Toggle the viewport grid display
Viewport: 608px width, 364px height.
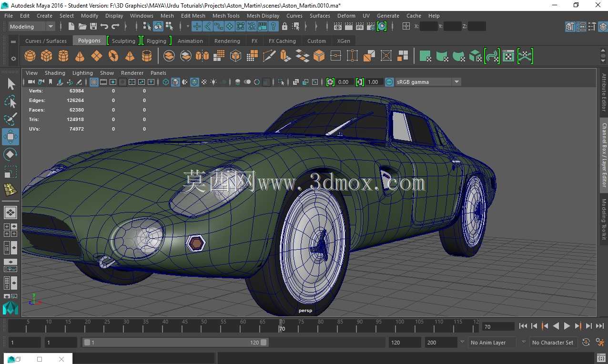(94, 82)
